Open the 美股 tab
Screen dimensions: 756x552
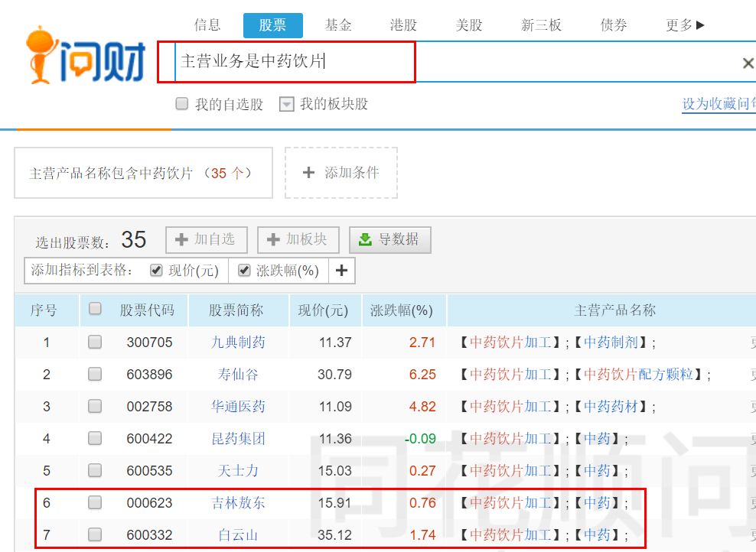469,25
